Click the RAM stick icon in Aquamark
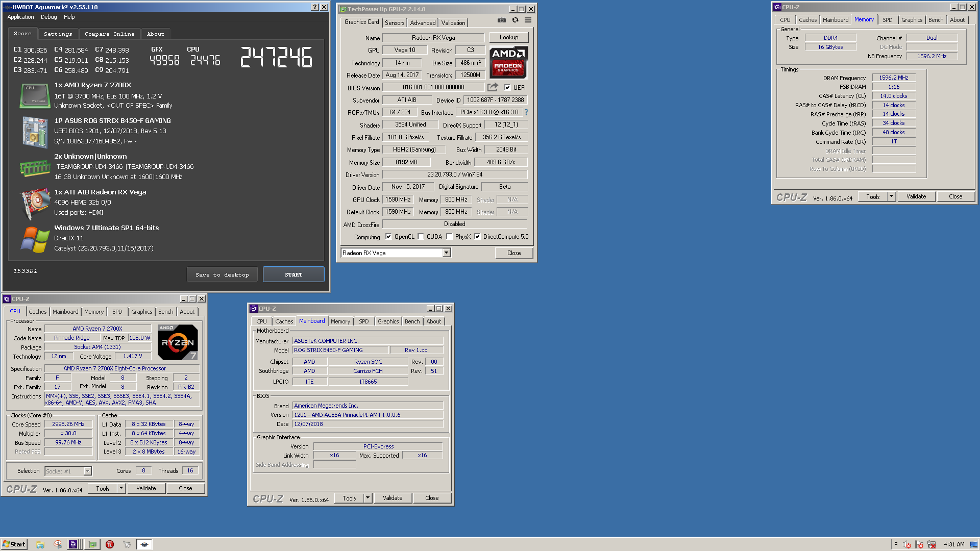 coord(35,167)
